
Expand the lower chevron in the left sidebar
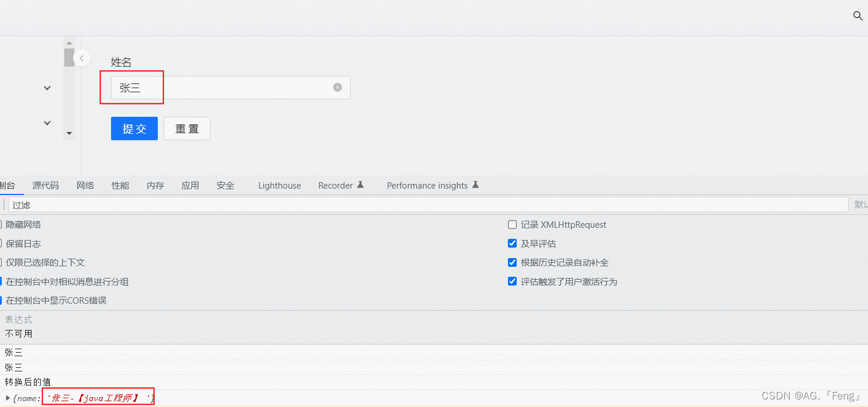pos(47,123)
